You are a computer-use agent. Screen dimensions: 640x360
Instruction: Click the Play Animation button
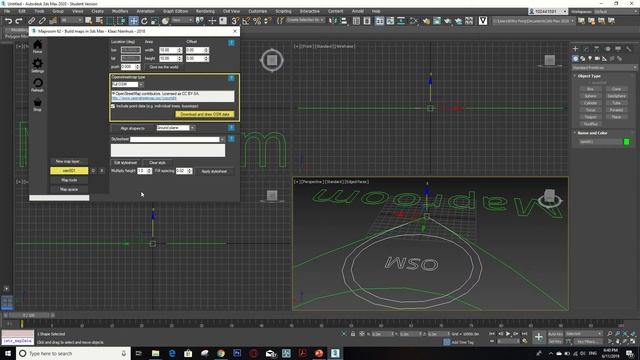pos(508,334)
